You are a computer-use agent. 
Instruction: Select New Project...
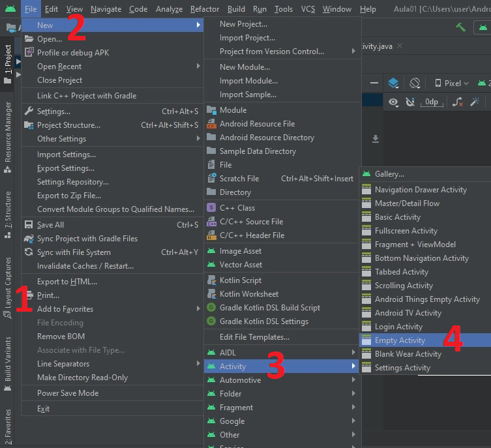[x=282, y=24]
